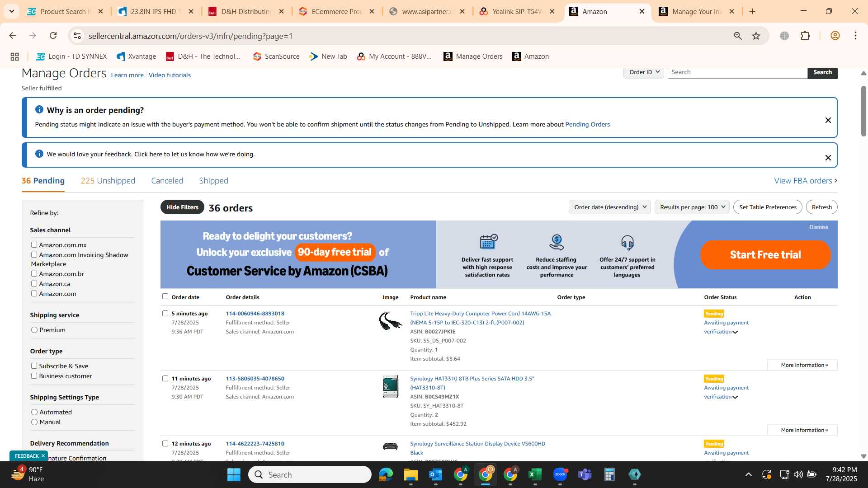The width and height of the screenshot is (868, 488).
Task: Reload the page with the refresh icon
Action: [x=53, y=36]
